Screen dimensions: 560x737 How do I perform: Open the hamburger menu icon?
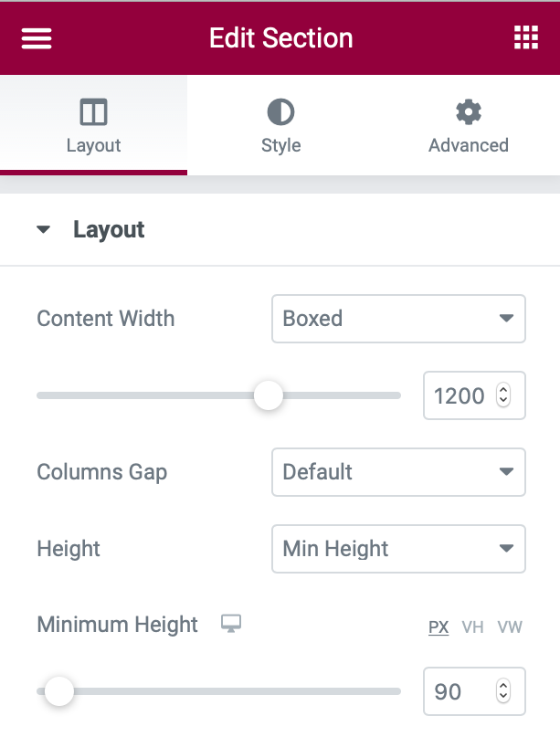click(37, 38)
